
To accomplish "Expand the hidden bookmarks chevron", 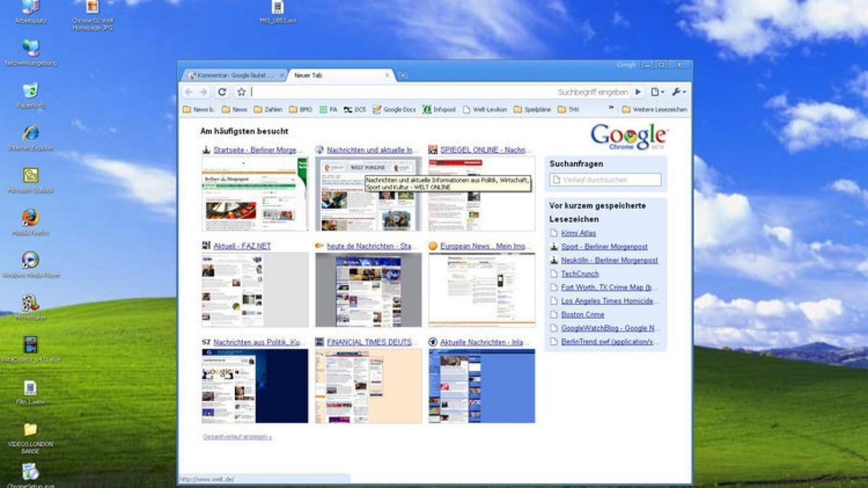I will [x=610, y=108].
